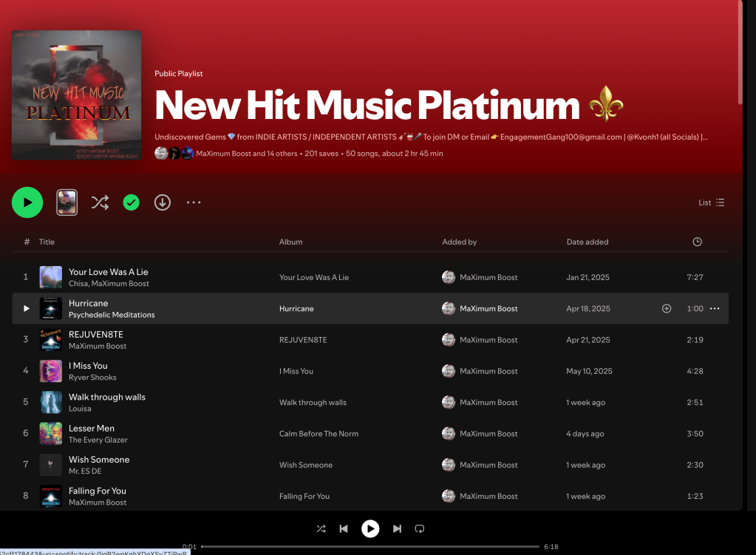756x555 pixels.
Task: Add Hurricane to Liked Songs via plus icon
Action: (667, 309)
